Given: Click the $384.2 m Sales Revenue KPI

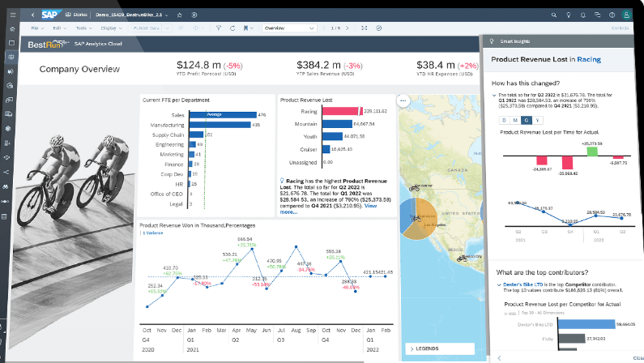Looking at the screenshot, I should [330, 68].
